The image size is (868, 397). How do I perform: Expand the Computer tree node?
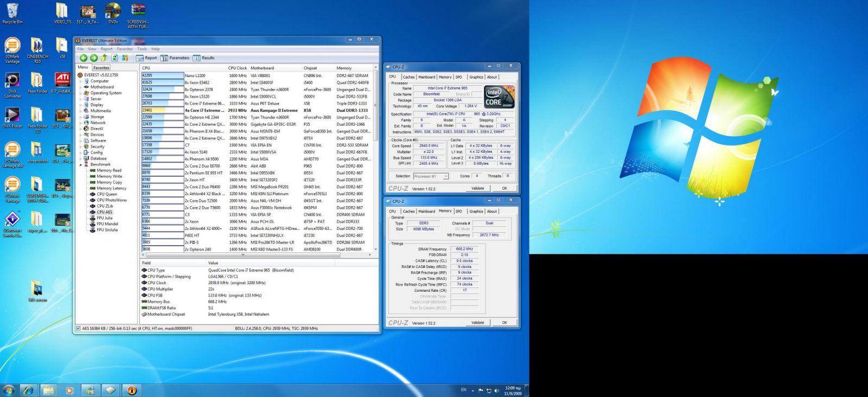pyautogui.click(x=80, y=81)
